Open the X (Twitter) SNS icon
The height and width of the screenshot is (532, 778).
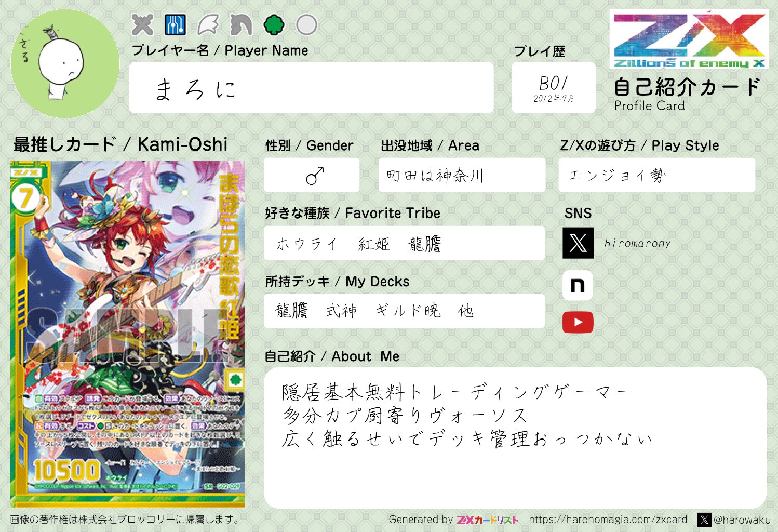[578, 243]
